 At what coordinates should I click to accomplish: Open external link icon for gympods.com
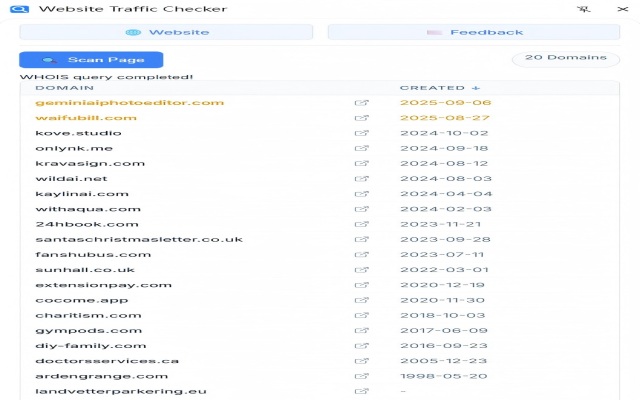[362, 331]
